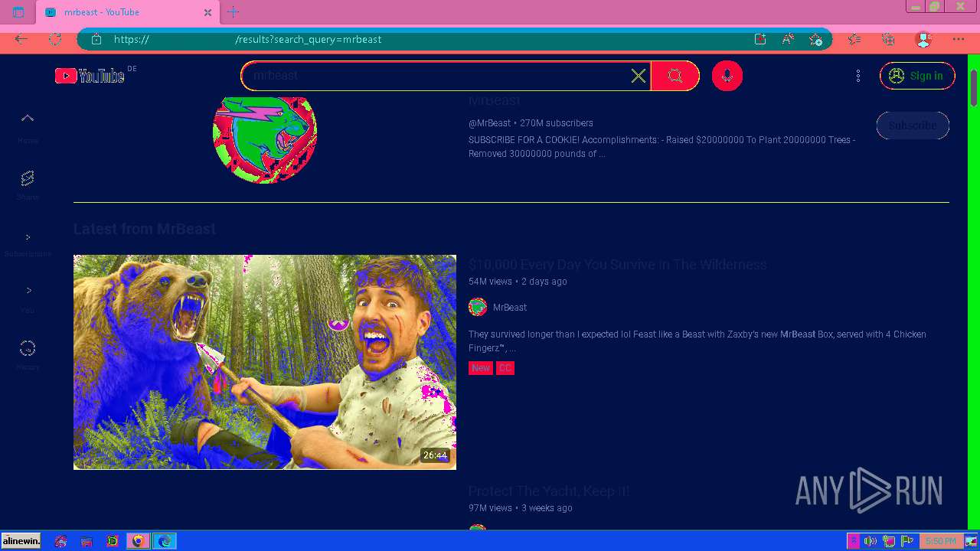Click small MrBeast avatar under Wilderness video
The height and width of the screenshot is (551, 980).
pyautogui.click(x=478, y=307)
